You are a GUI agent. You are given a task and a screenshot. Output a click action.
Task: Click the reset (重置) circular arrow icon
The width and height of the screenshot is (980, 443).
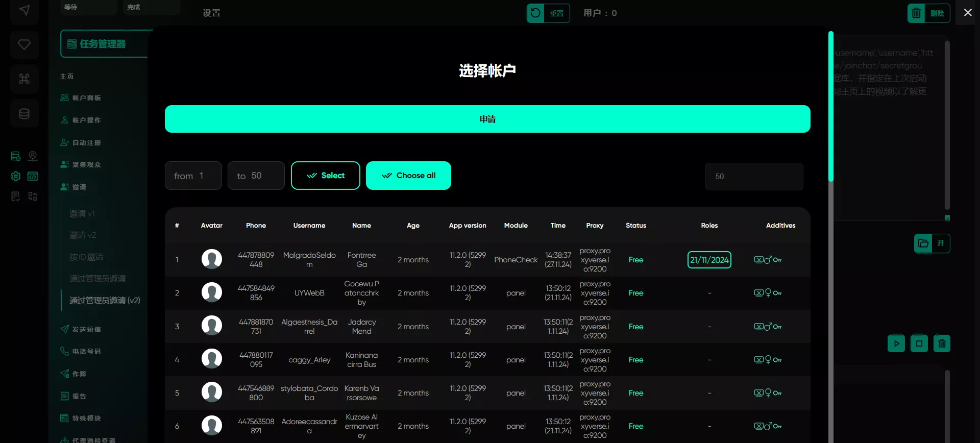pyautogui.click(x=535, y=13)
